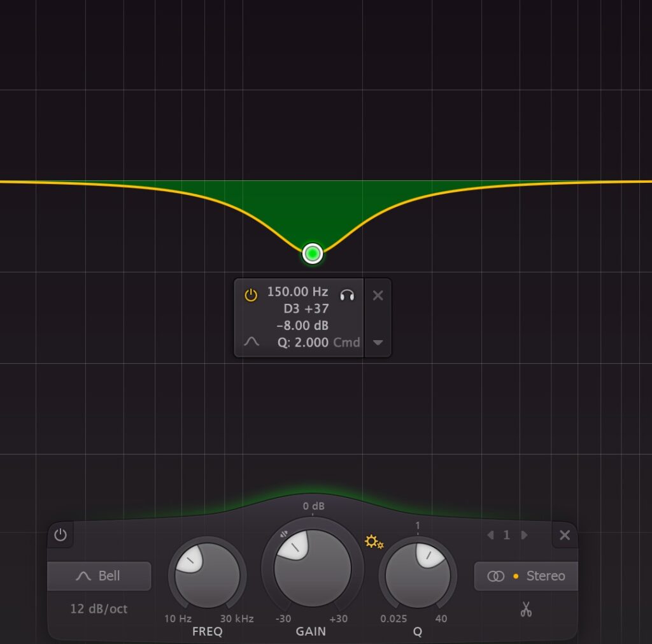Select the next band arrow
The image size is (652, 644).
click(x=523, y=535)
